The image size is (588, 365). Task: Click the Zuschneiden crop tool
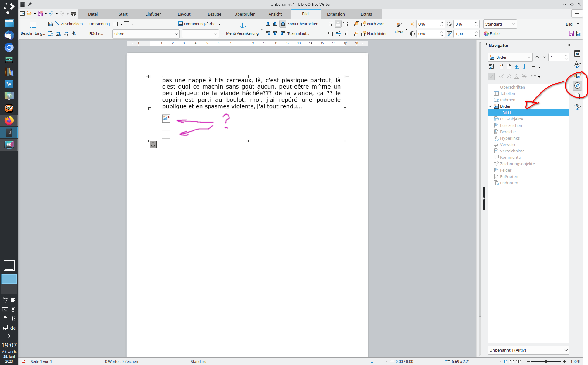69,24
